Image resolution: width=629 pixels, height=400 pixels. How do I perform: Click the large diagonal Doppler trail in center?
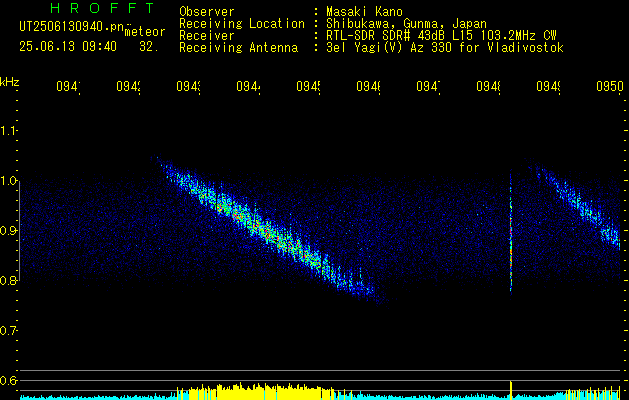tap(269, 232)
